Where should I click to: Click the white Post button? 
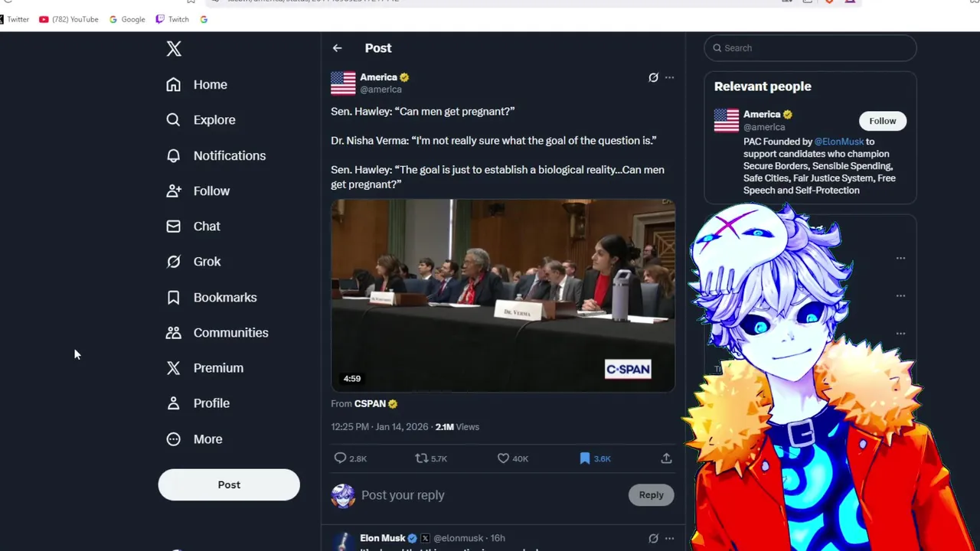[x=229, y=485]
